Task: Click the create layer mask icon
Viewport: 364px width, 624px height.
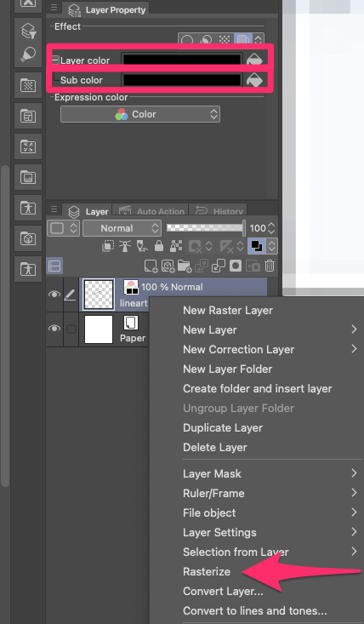Action: click(236, 266)
